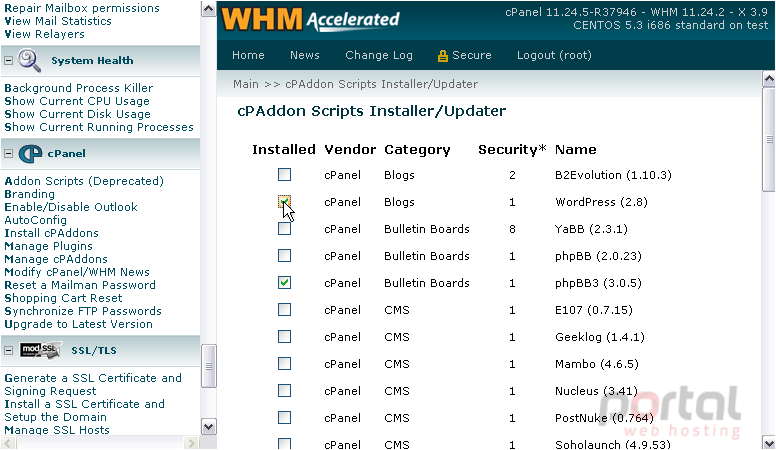776x450 pixels.
Task: Open Manage SSL Hosts
Action: pyautogui.click(x=57, y=430)
